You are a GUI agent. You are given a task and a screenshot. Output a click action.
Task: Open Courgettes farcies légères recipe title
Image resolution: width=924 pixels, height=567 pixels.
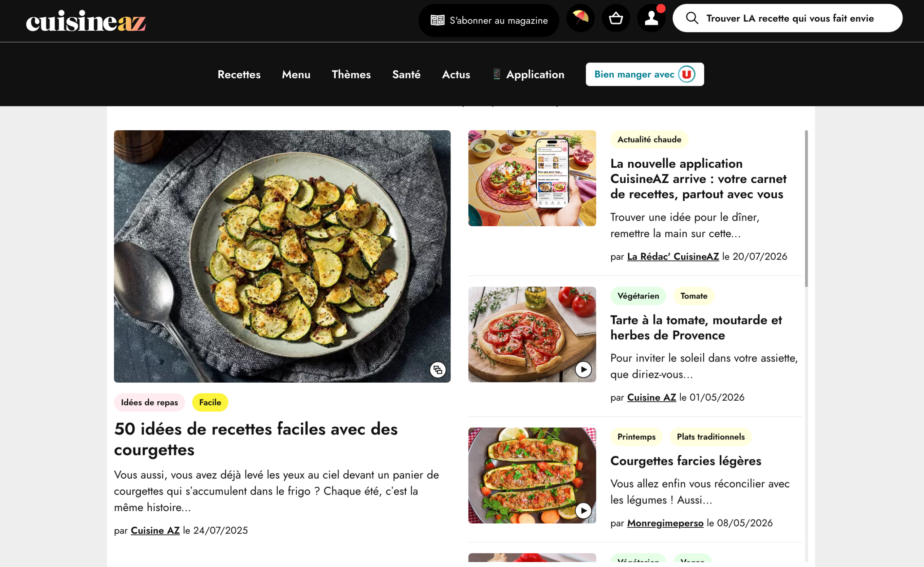tap(685, 461)
